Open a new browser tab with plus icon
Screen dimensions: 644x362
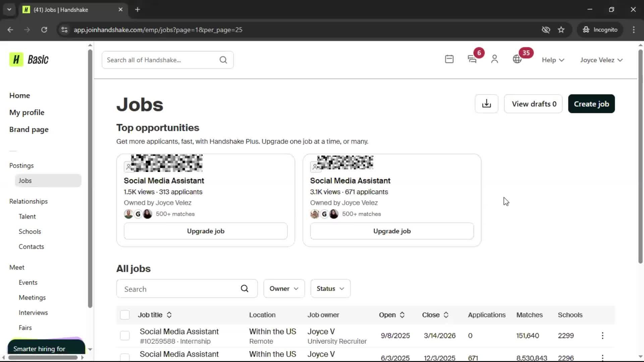[x=138, y=9]
